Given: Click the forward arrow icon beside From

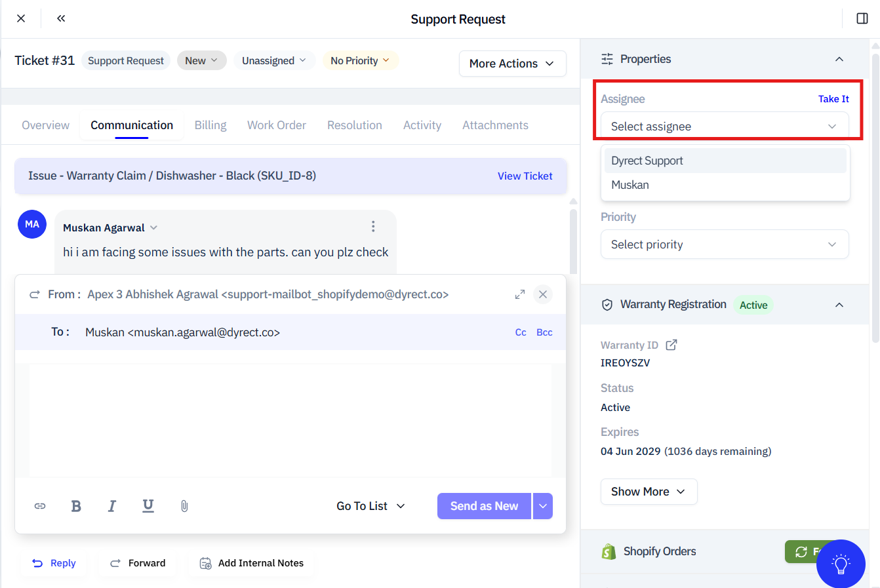Looking at the screenshot, I should 35,294.
